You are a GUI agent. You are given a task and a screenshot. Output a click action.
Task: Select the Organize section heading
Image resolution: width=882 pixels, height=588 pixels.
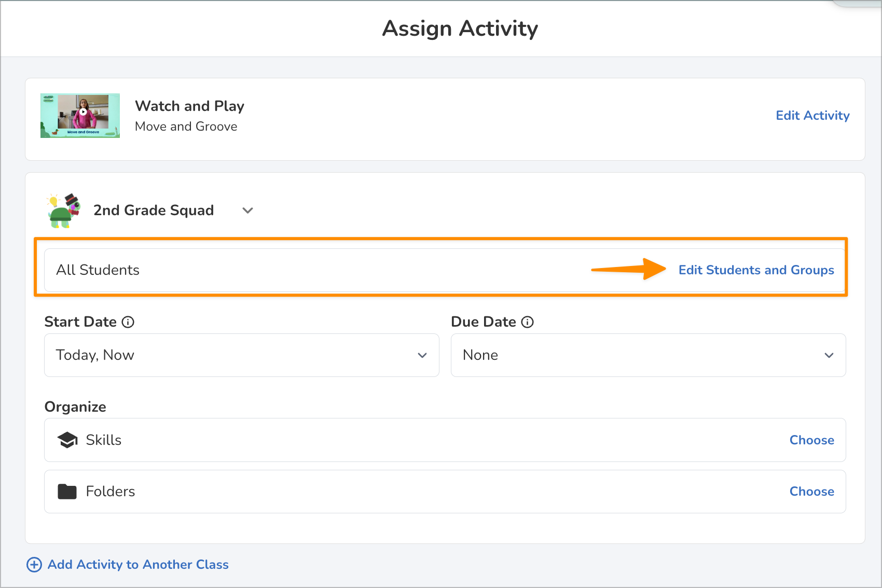point(75,407)
